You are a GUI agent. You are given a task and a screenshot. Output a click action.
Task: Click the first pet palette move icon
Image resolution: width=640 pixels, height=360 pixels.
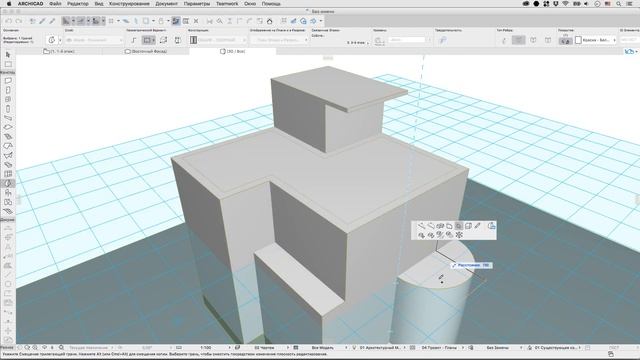(421, 226)
